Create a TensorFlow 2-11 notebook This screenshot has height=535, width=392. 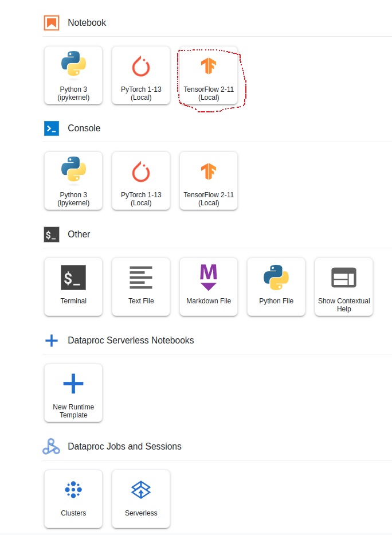coord(209,75)
